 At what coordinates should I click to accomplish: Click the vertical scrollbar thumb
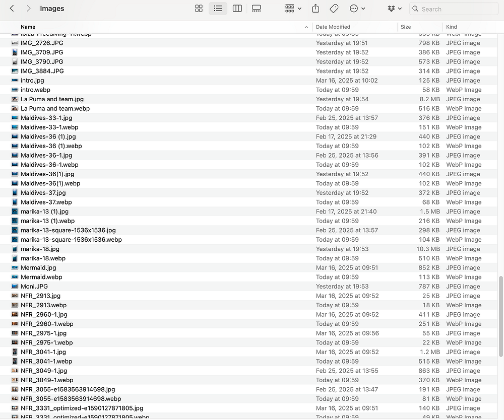[x=501, y=316]
